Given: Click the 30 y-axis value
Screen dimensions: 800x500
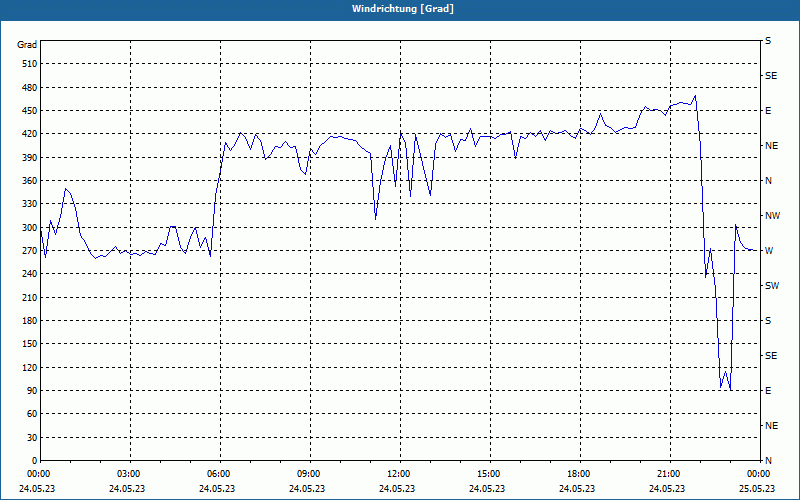Looking at the screenshot, I should tap(32, 437).
